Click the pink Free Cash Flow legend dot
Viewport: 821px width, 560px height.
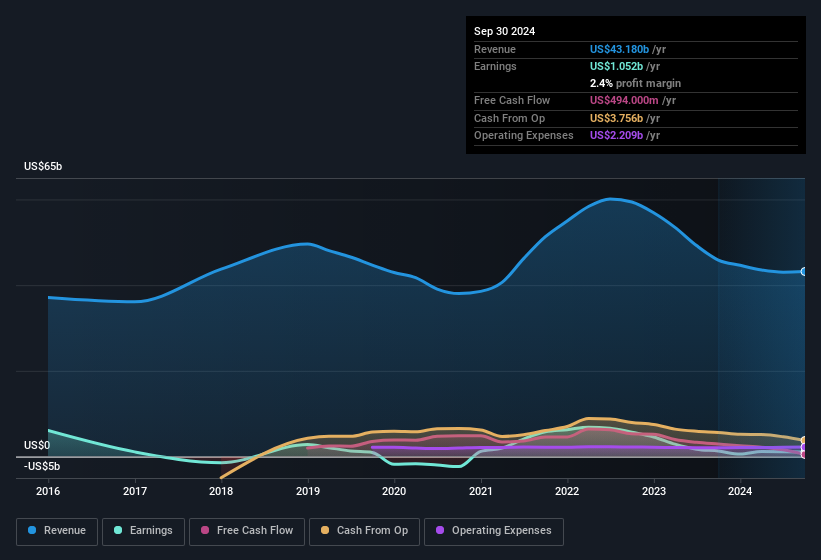(x=205, y=530)
